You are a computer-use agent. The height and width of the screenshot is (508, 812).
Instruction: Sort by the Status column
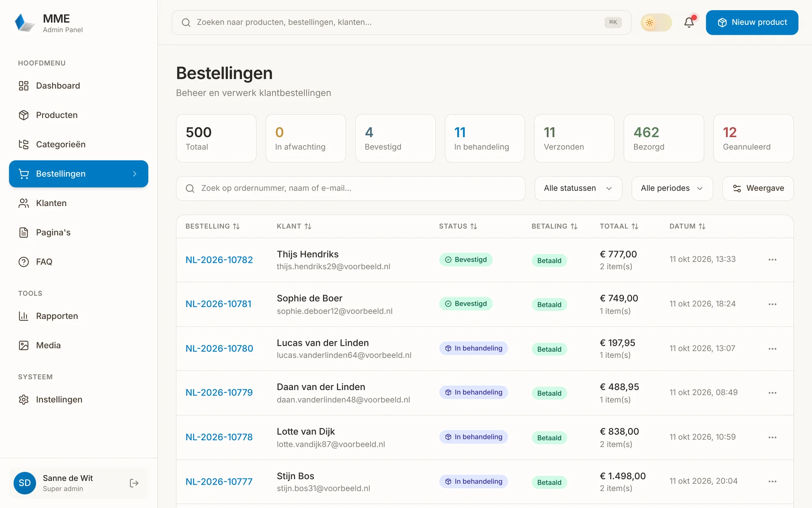pyautogui.click(x=458, y=226)
